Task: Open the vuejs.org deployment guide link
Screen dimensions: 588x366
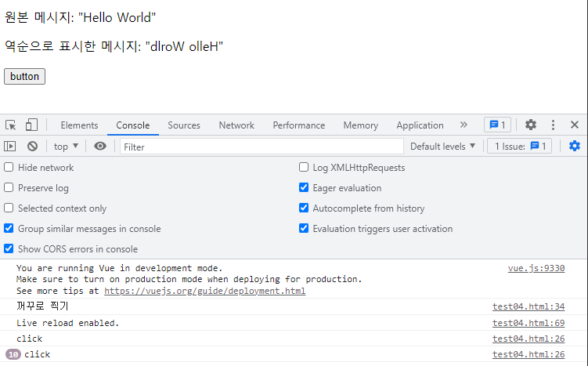Action: click(205, 291)
